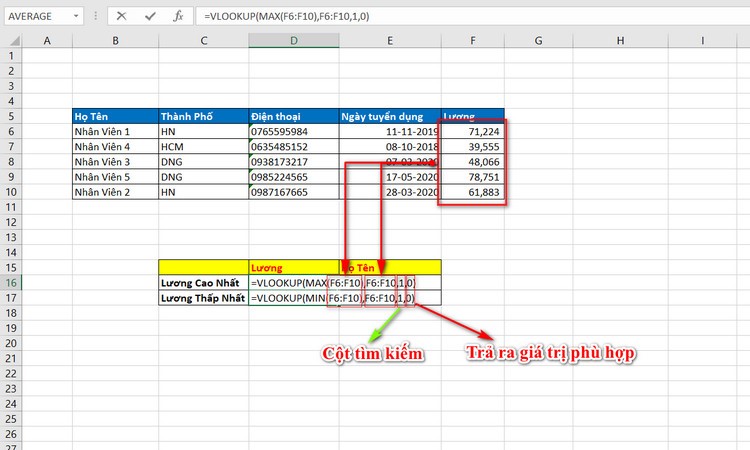Select phone cell '0765595984'
The image size is (750, 450).
(294, 132)
